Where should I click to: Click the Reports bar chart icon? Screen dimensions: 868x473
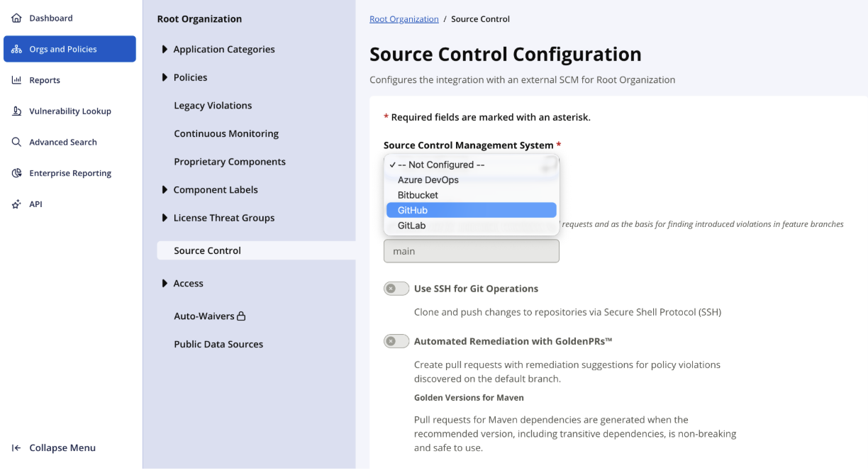click(x=16, y=80)
